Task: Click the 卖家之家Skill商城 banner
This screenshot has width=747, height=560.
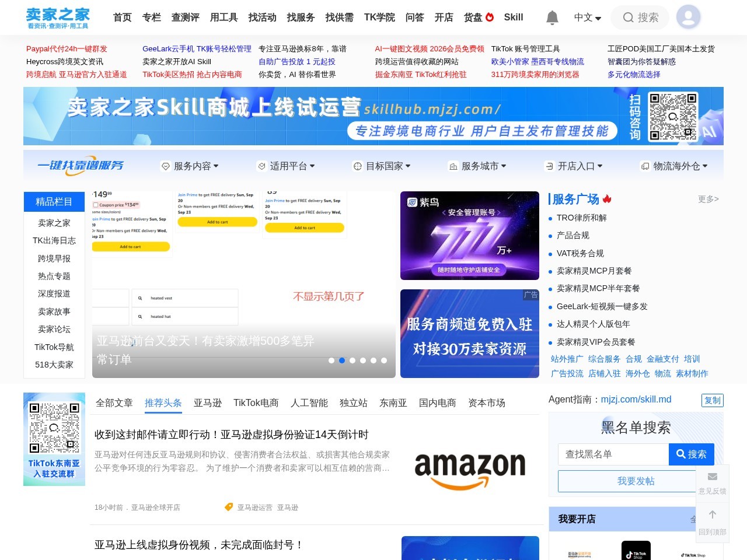Action: [373, 116]
